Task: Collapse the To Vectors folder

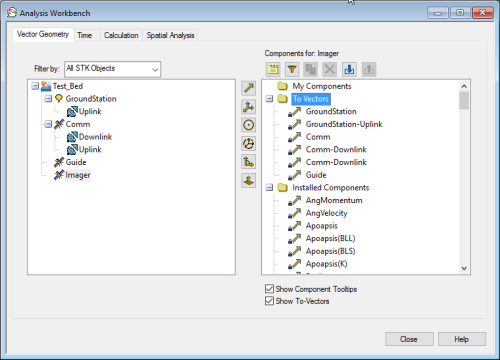Action: 269,99
